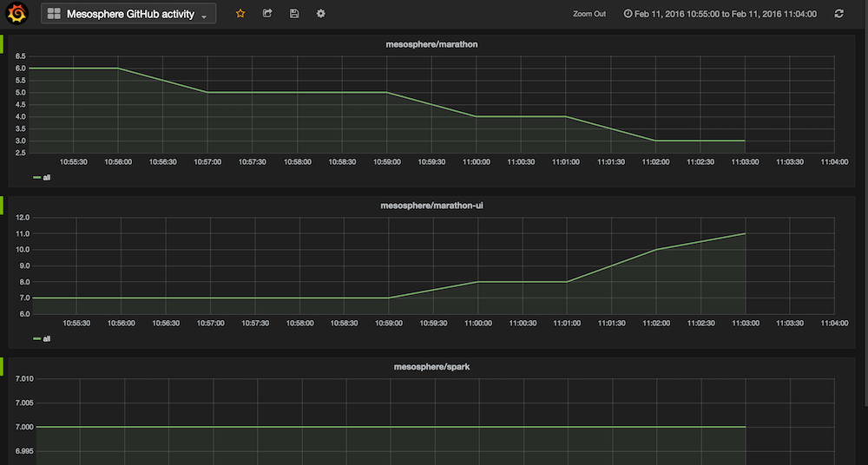Screen dimensions: 868x465
Task: Click the 7.000 line in the spark graph
Action: (x=391, y=427)
